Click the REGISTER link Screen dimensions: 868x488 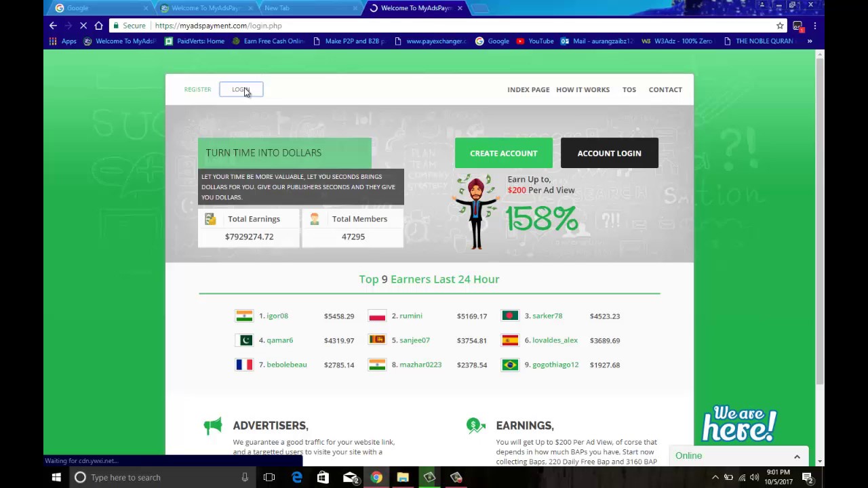pos(197,89)
